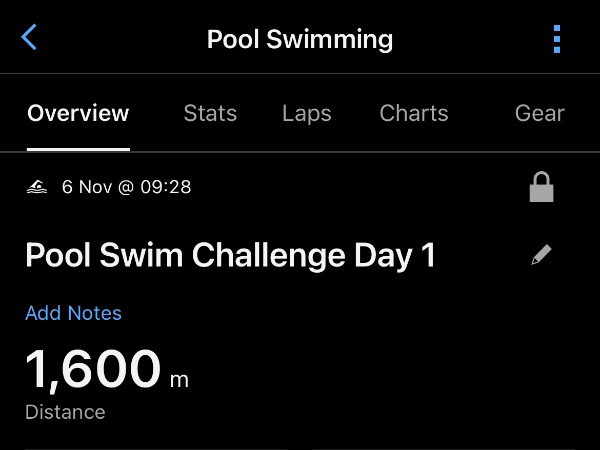Go back using the blue arrow

pyautogui.click(x=29, y=39)
